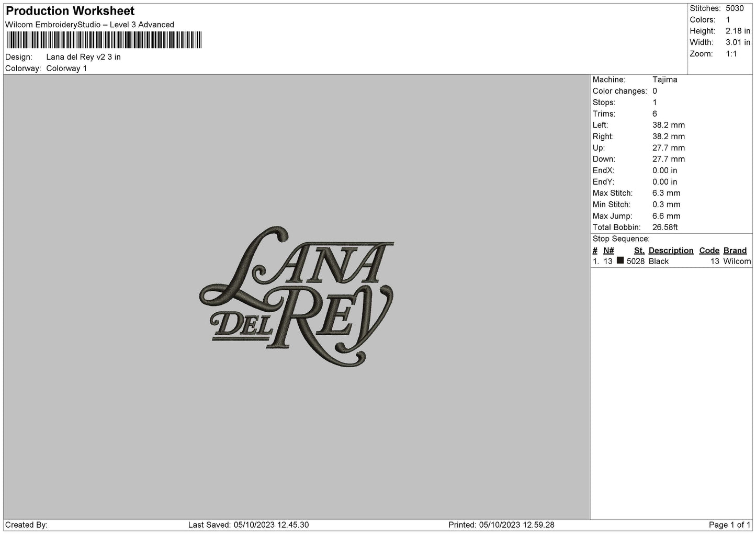
Task: Click the Code column header
Action: 709,251
